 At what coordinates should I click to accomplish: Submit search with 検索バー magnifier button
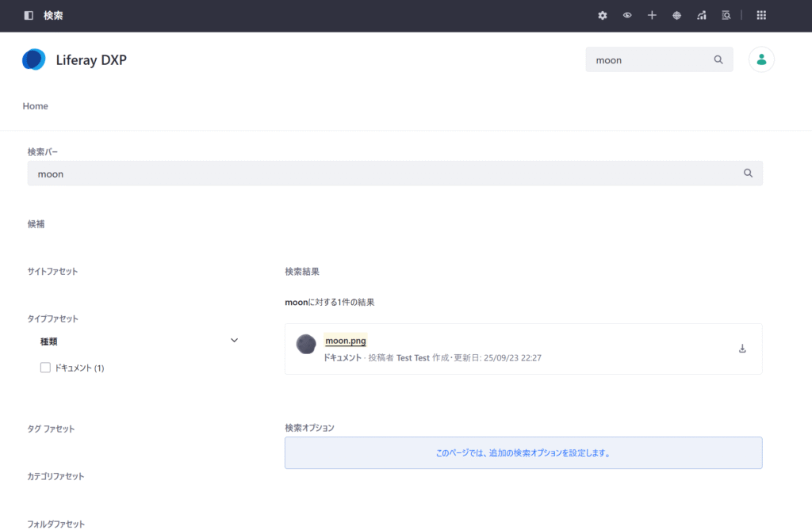(748, 173)
